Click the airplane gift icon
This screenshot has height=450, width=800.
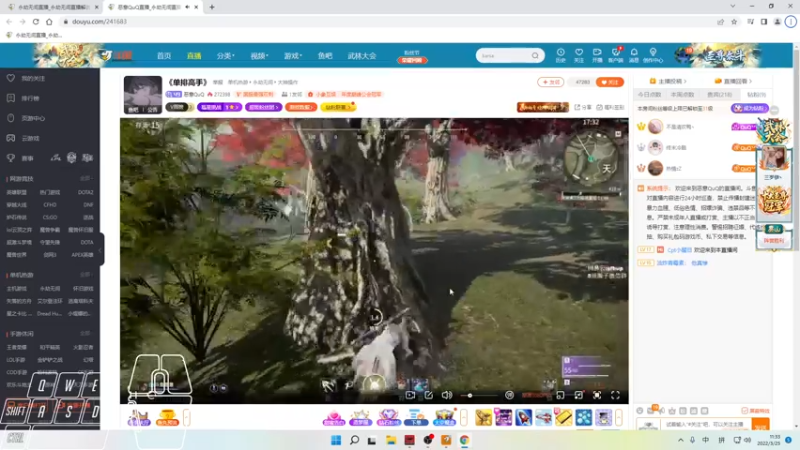pyautogui.click(x=544, y=417)
